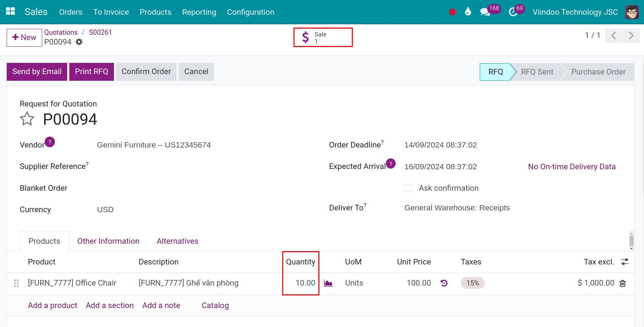
Task: Select RFQ status stage
Action: point(495,72)
